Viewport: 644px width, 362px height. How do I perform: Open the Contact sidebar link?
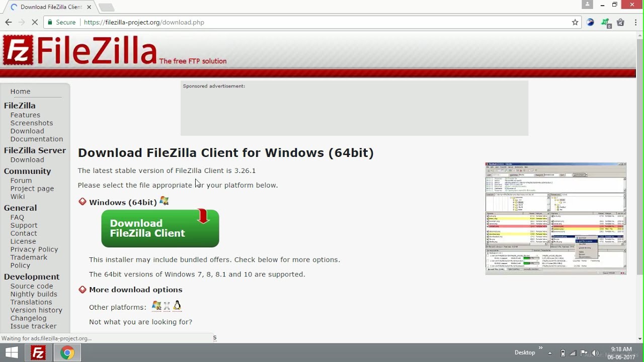[24, 233]
